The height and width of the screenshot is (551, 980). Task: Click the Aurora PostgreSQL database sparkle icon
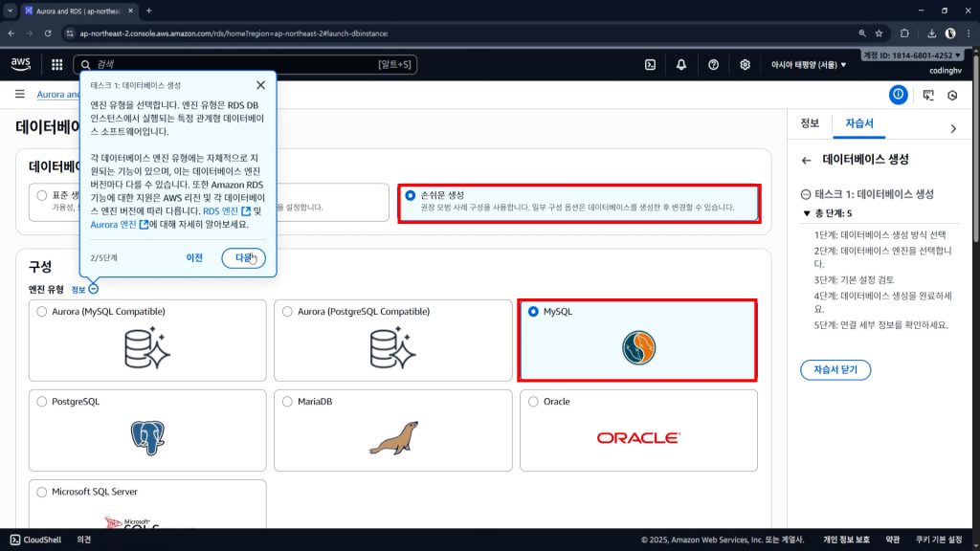392,348
